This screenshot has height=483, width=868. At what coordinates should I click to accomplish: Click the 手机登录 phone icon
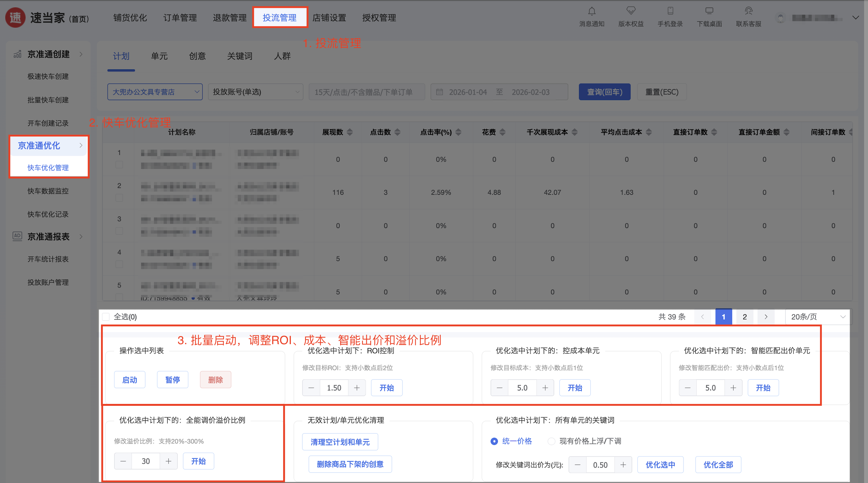point(670,11)
